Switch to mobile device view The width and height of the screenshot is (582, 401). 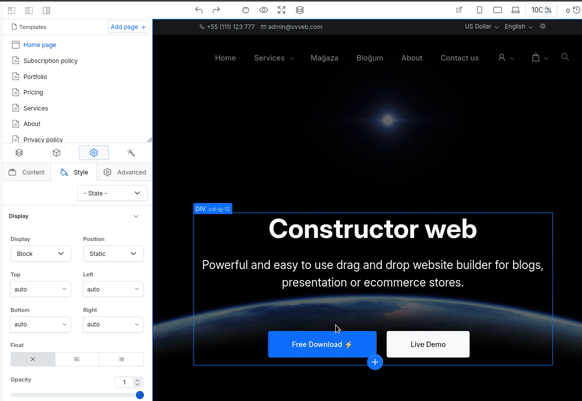[x=480, y=10]
